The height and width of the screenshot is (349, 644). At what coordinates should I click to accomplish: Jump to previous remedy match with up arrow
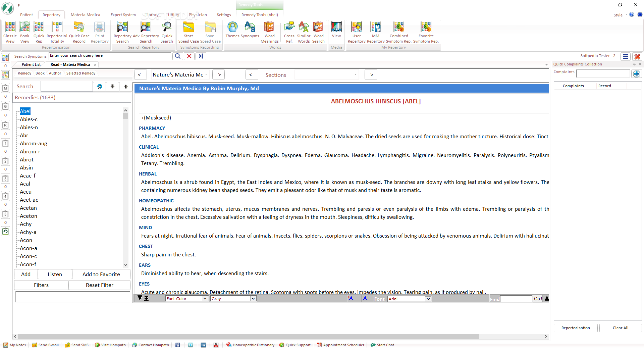click(126, 87)
